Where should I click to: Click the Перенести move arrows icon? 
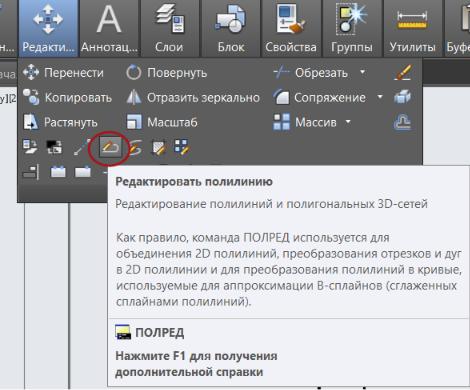click(31, 72)
